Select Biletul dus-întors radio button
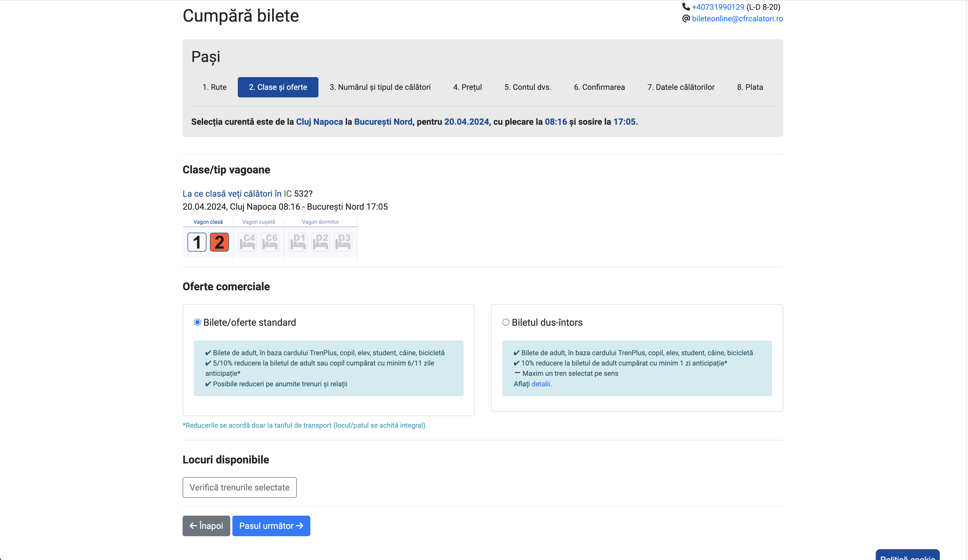This screenshot has height=560, width=968. (x=506, y=322)
